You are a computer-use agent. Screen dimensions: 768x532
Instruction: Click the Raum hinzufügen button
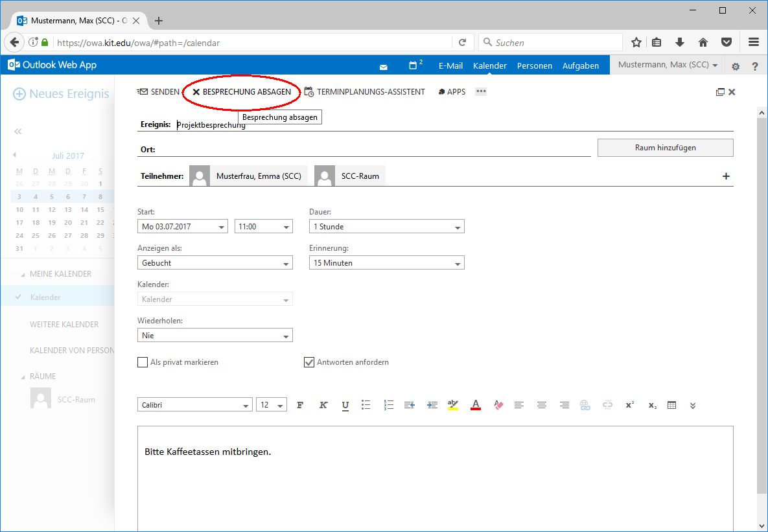pos(665,148)
